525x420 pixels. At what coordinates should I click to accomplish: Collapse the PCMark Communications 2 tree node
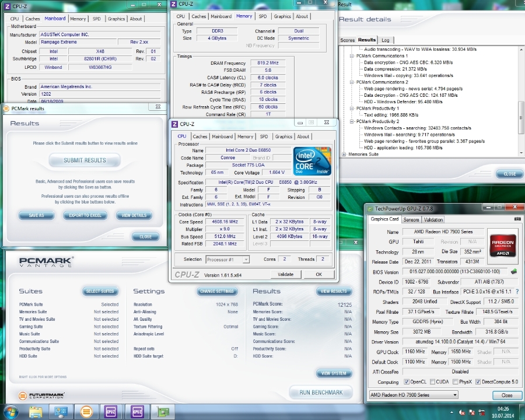(x=352, y=82)
